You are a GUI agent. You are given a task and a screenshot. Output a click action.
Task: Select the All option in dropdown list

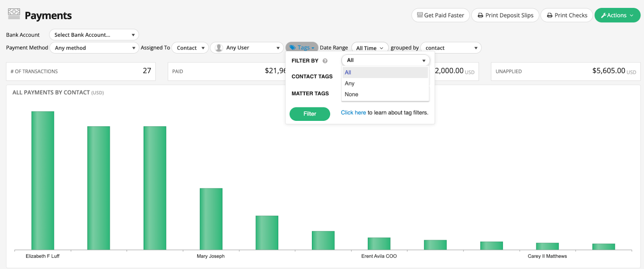385,72
